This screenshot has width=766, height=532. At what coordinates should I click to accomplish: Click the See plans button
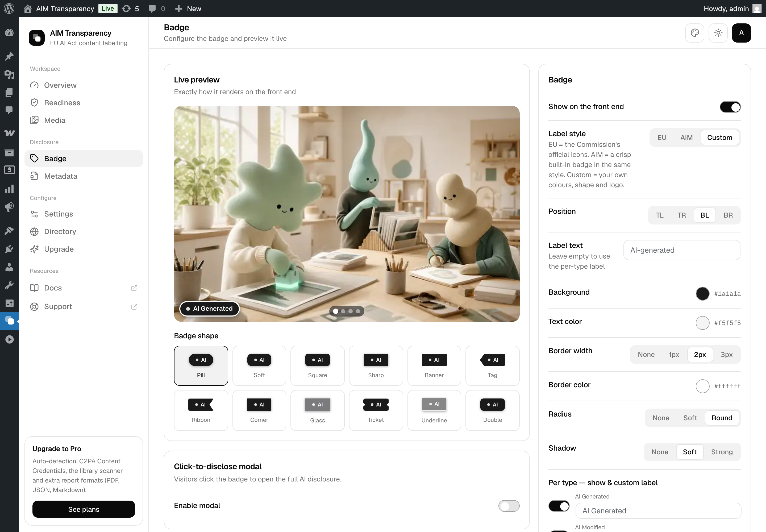pos(84,509)
